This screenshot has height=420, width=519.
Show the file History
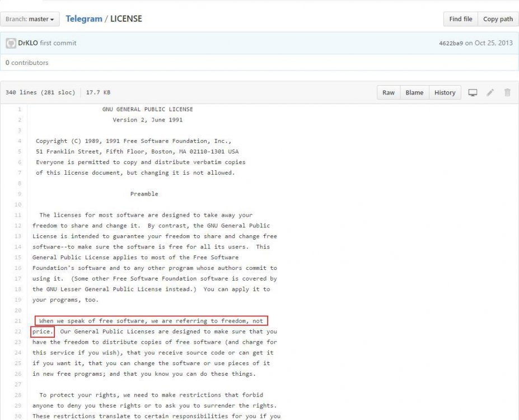click(x=445, y=92)
